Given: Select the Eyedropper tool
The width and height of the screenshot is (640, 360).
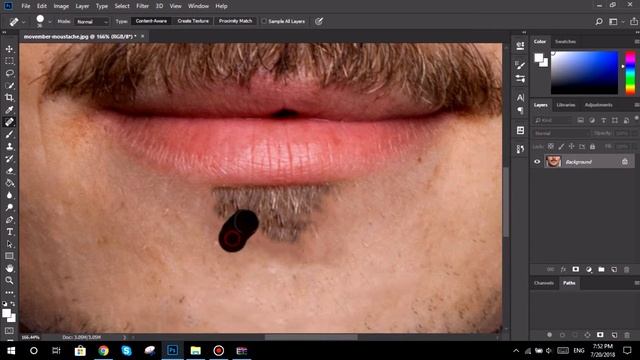Looking at the screenshot, I should coord(9,110).
